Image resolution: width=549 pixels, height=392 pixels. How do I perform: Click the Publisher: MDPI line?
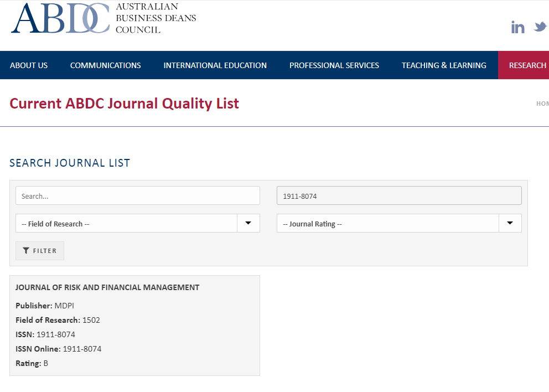[x=45, y=306]
